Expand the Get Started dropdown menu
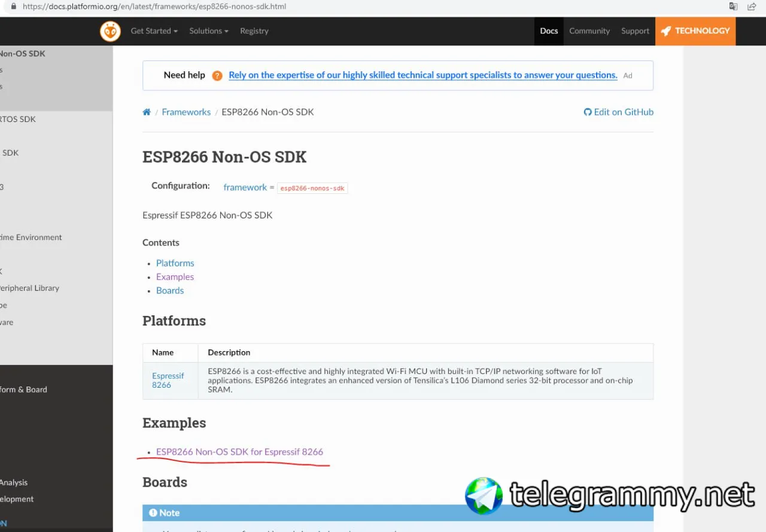The width and height of the screenshot is (766, 532). click(154, 31)
